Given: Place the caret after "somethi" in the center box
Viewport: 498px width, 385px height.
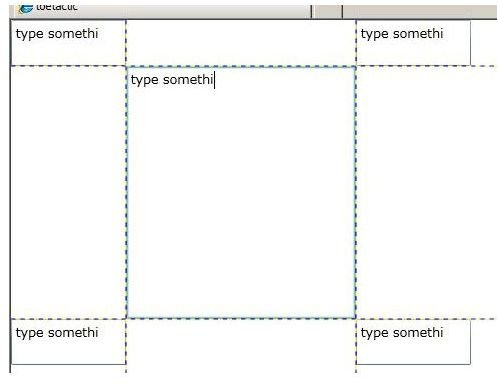Looking at the screenshot, I should [x=214, y=80].
